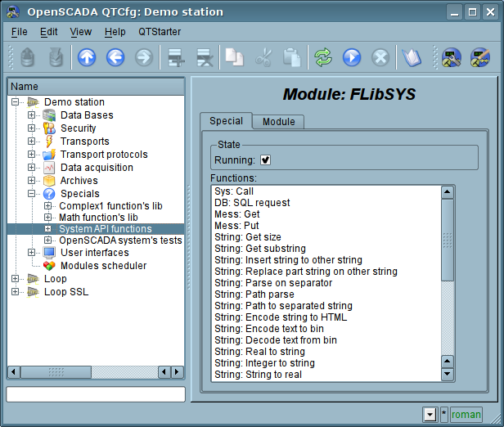
Task: Click tree scrollbar rightmost arrow button
Action: pos(177,372)
